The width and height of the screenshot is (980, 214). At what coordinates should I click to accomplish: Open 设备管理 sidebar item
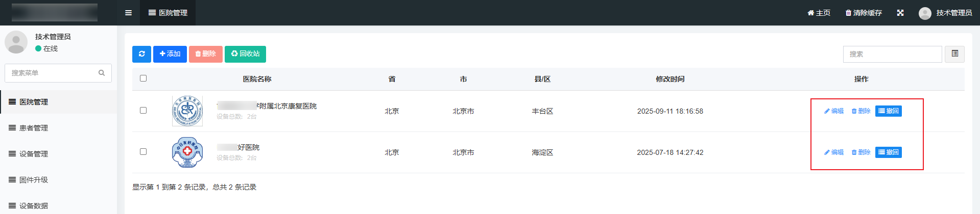[x=58, y=154]
